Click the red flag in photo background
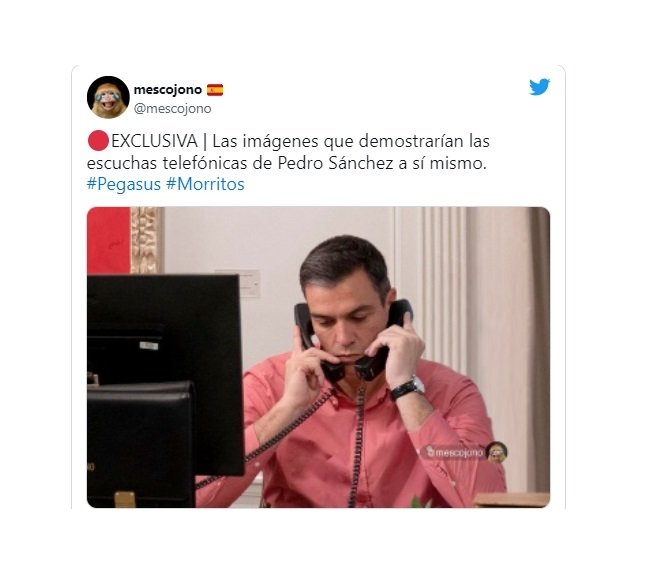Image resolution: width=650 pixels, height=571 pixels. point(109,241)
